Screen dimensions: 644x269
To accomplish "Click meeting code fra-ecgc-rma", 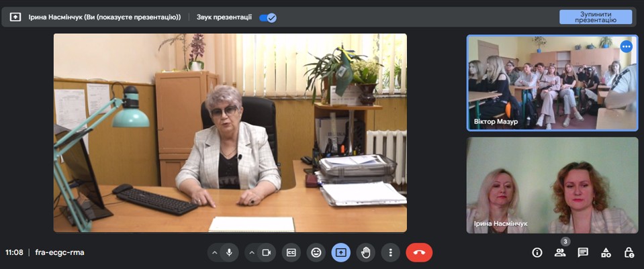I will [x=60, y=253].
